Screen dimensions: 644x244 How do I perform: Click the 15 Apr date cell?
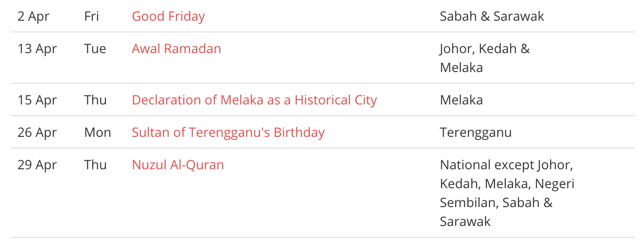pos(37,100)
